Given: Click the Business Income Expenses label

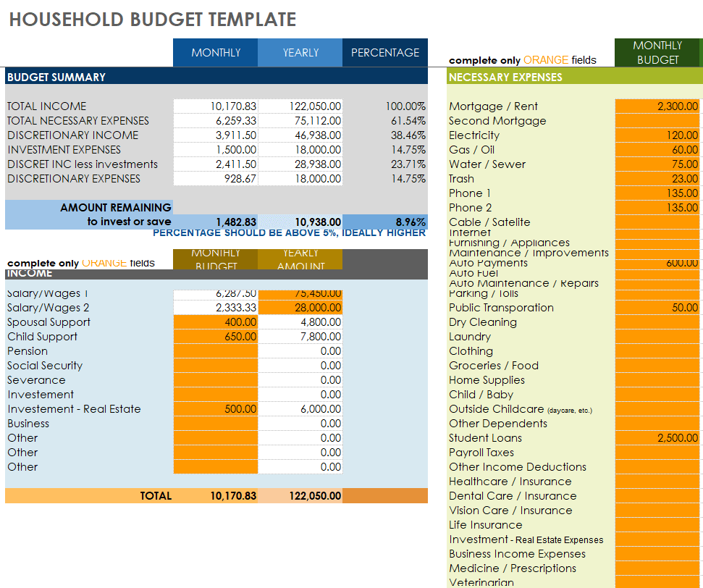Looking at the screenshot, I should (x=518, y=554).
